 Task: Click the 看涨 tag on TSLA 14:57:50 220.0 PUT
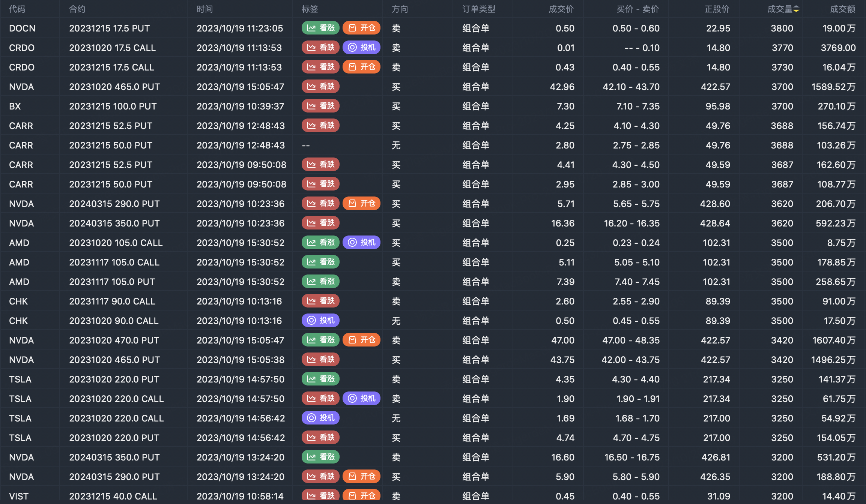point(320,379)
